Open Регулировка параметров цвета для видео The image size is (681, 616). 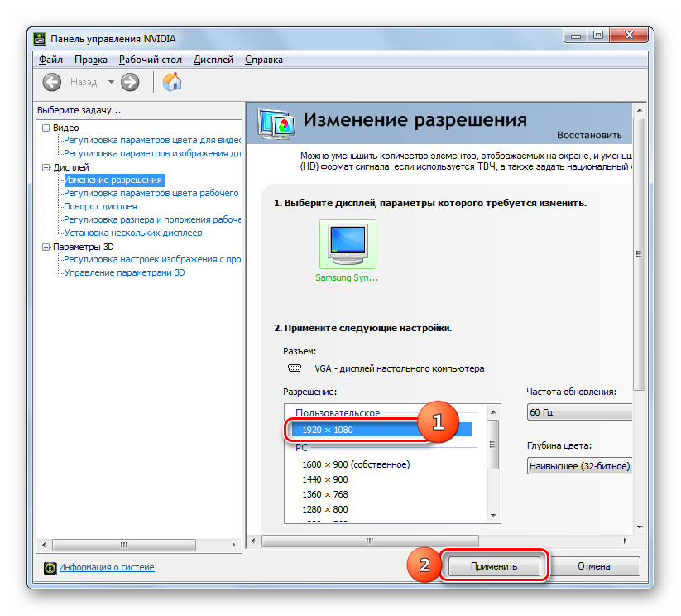pyautogui.click(x=152, y=141)
